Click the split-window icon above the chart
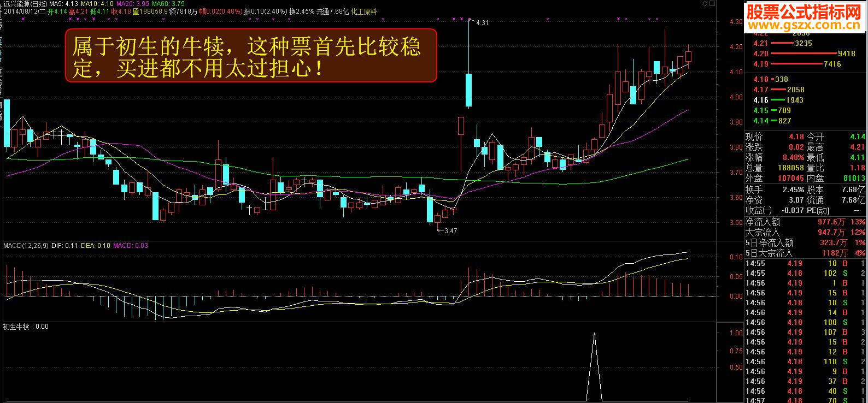This screenshot has width=868, height=403. tap(712, 3)
